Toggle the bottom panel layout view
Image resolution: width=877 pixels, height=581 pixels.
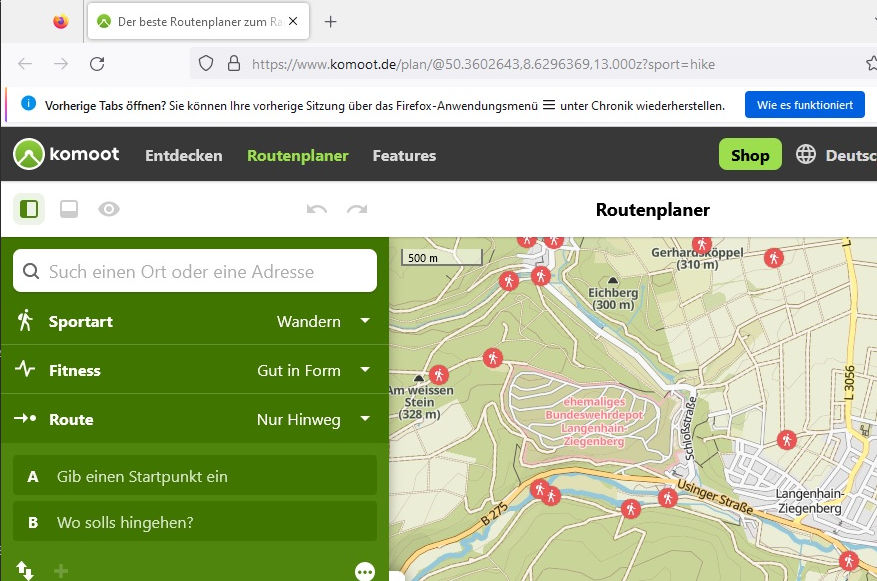69,209
